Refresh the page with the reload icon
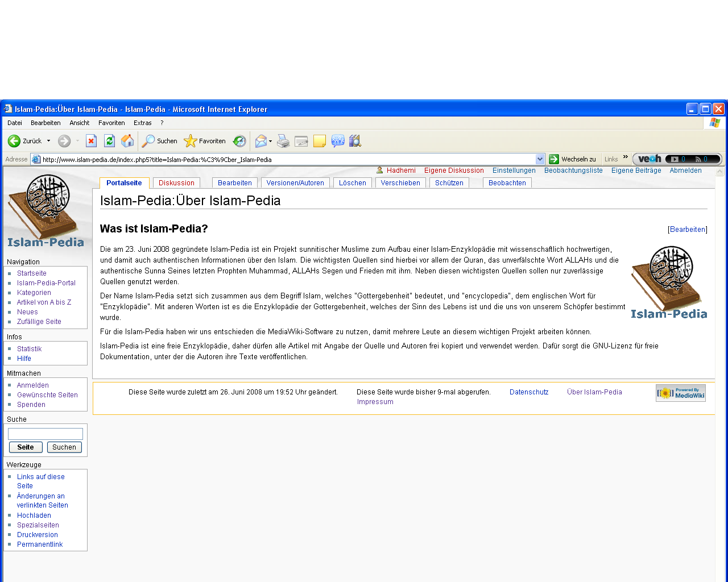 coord(110,141)
